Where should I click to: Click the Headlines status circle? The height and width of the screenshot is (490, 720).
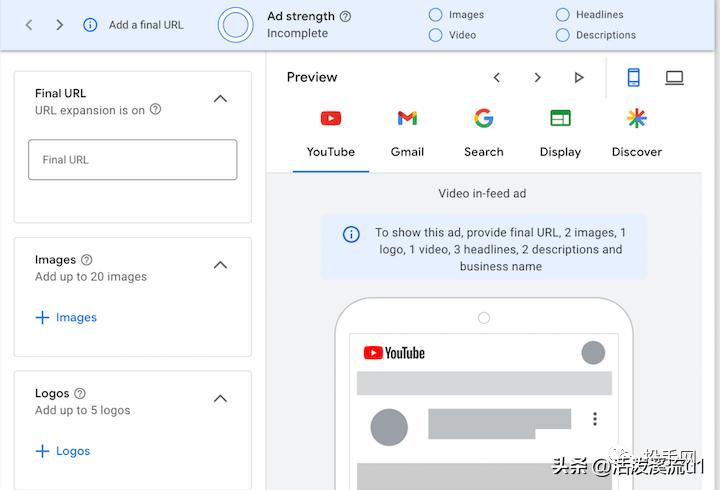click(562, 15)
